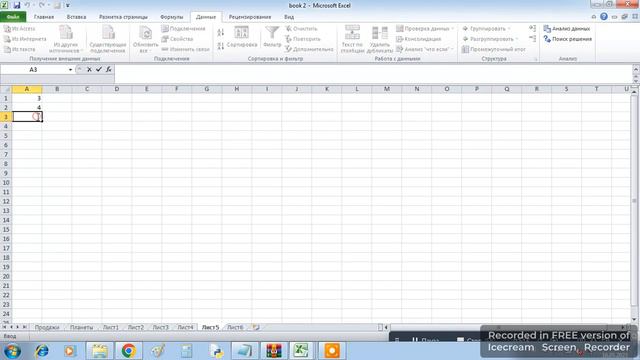The width and height of the screenshot is (640, 360).
Task: Click the Select All corner button
Action: point(6,89)
